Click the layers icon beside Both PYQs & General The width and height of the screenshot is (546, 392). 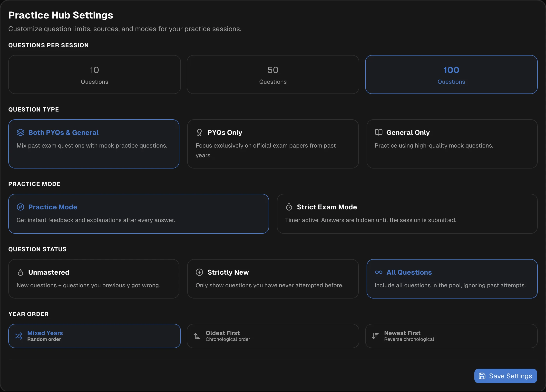tap(20, 132)
